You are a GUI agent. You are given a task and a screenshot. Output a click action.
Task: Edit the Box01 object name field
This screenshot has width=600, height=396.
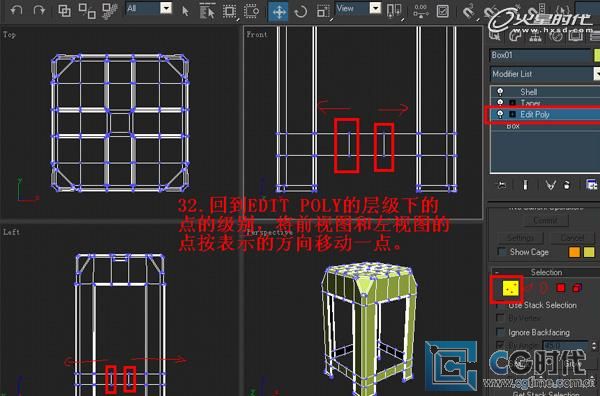tap(540, 55)
